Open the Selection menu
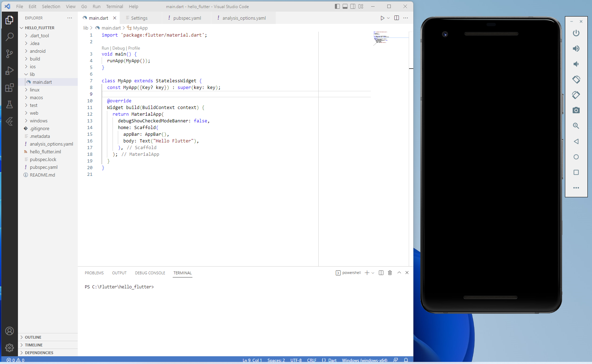The height and width of the screenshot is (364, 592). 51,6
